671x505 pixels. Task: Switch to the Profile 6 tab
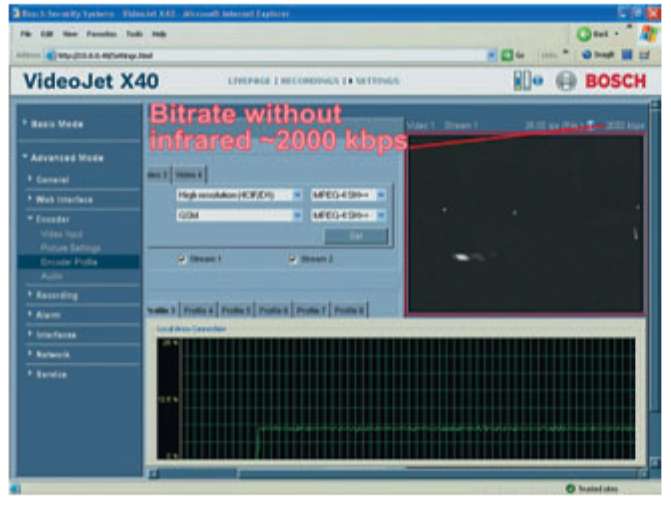(273, 310)
